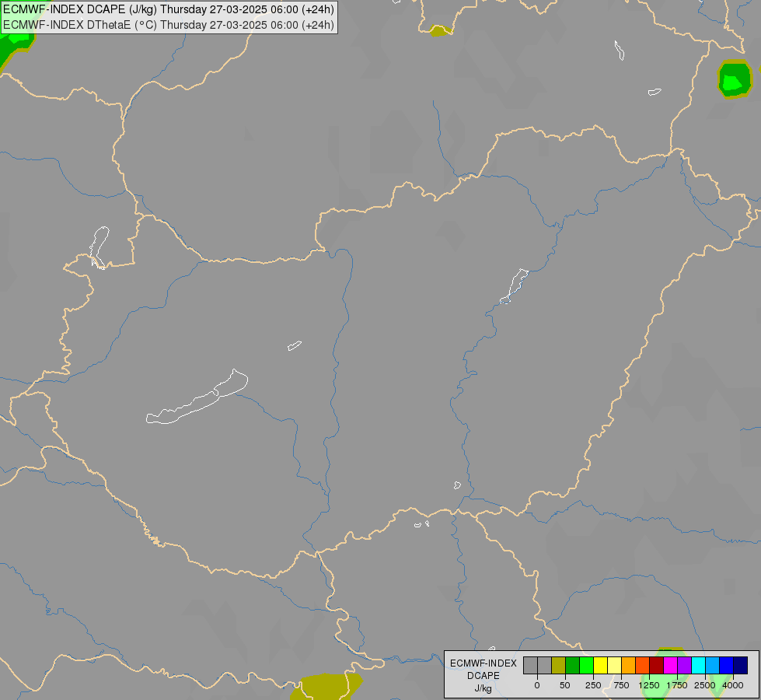The height and width of the screenshot is (700, 761).
Task: Click the large olive patch on the bottom border
Action: (326, 687)
